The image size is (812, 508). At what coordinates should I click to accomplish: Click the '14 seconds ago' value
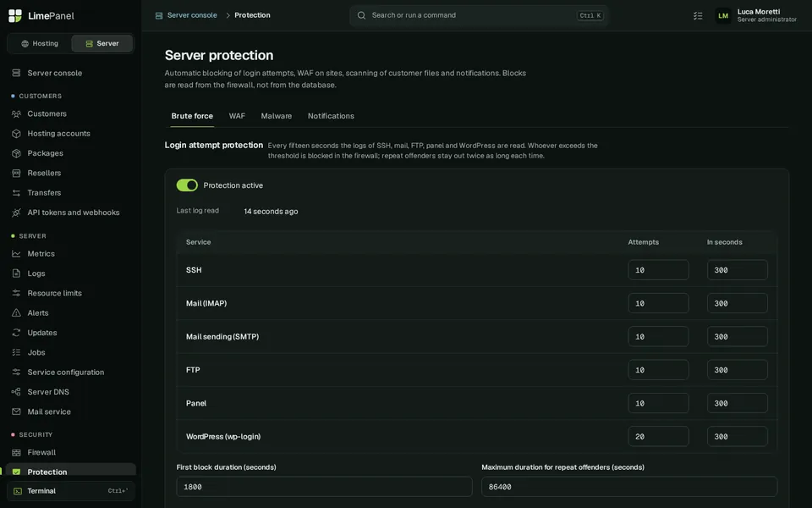tap(271, 211)
